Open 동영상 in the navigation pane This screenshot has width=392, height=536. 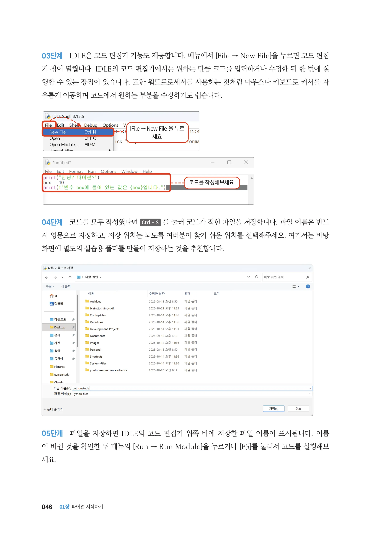click(56, 359)
